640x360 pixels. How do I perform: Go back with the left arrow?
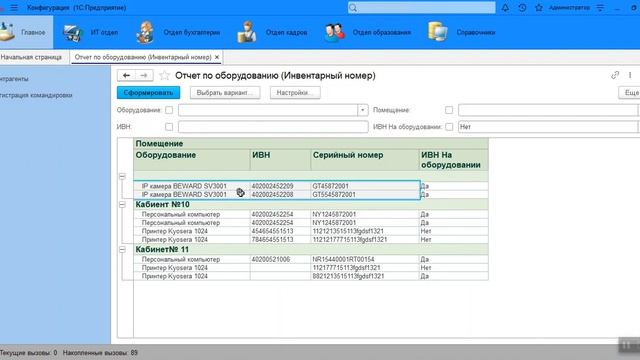click(127, 76)
